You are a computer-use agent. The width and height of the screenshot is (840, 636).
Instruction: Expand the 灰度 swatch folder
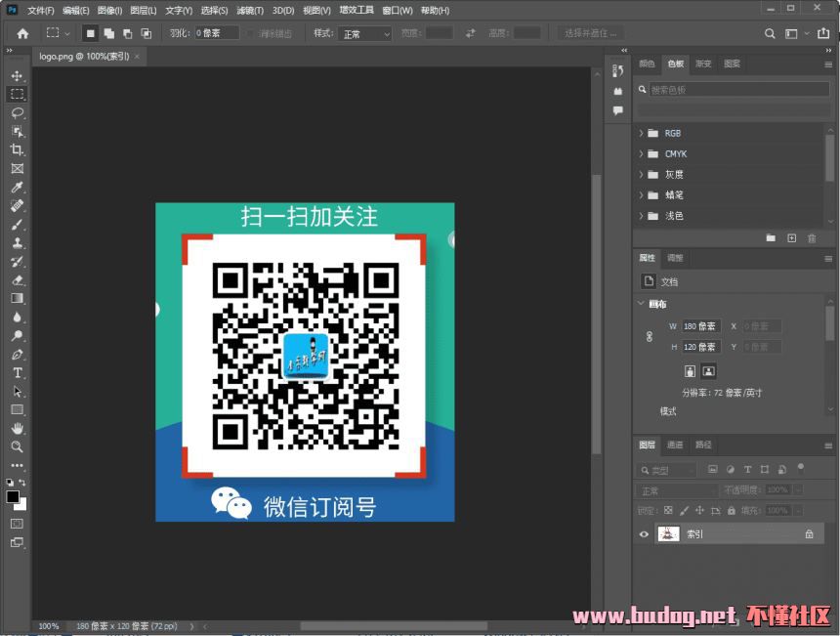(x=641, y=174)
